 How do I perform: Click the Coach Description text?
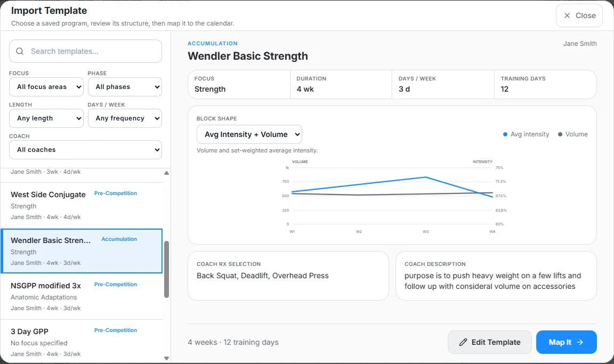click(492, 281)
